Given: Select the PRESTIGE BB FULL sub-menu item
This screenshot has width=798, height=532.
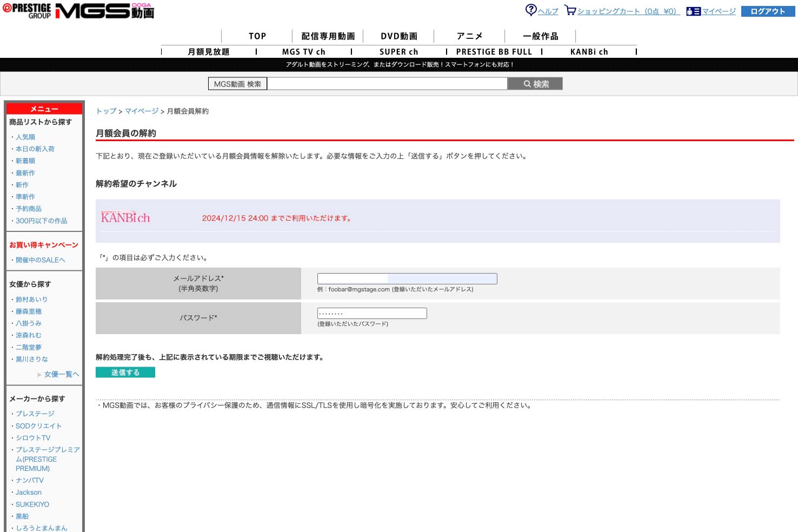Looking at the screenshot, I should pyautogui.click(x=494, y=52).
